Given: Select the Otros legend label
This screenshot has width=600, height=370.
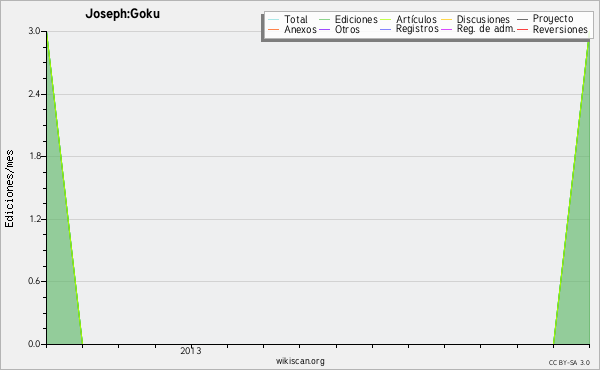Looking at the screenshot, I should tap(347, 29).
